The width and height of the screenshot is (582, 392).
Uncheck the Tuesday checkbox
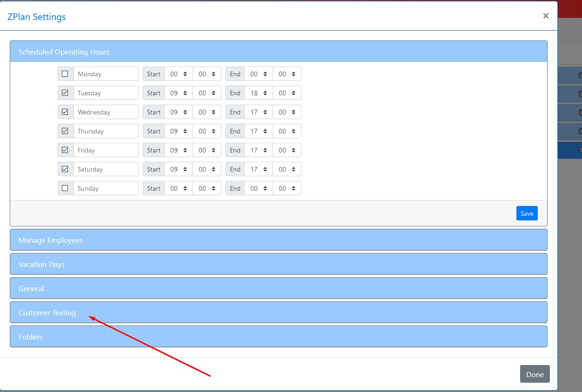pos(65,93)
